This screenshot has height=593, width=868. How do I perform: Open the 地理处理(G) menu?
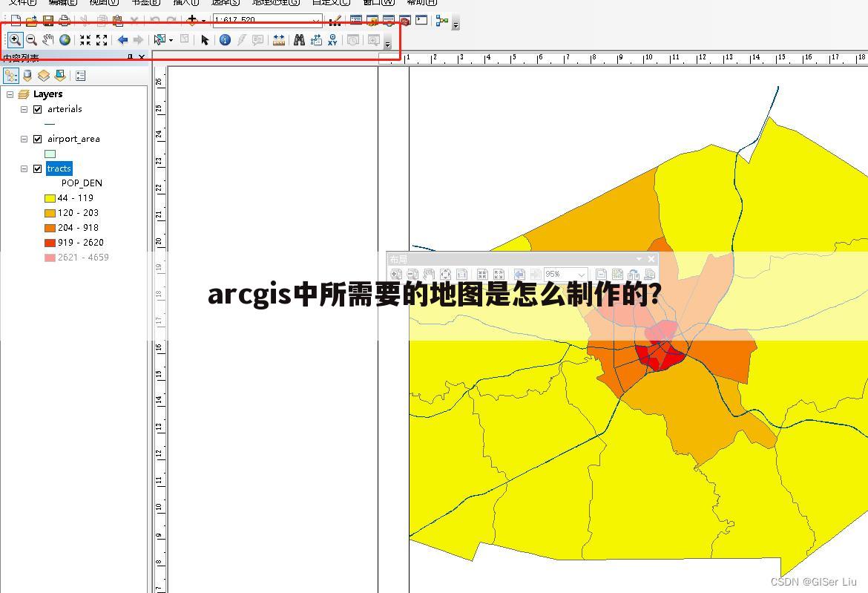point(276,2)
